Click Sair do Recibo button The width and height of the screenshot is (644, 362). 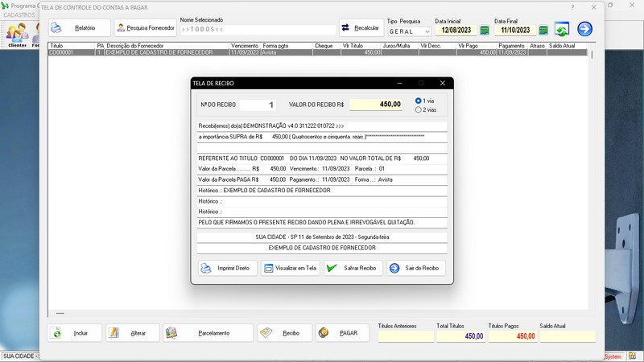[x=415, y=268]
